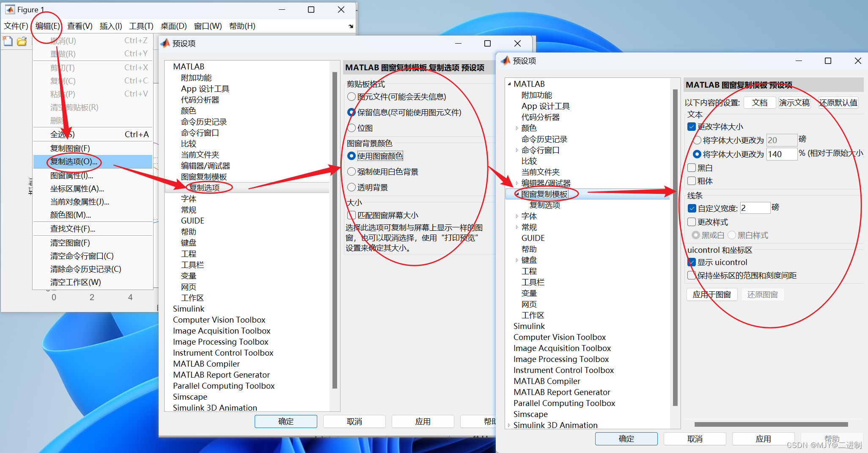Click the New Figure icon in Figure toolbar
868x453 pixels.
[x=8, y=41]
